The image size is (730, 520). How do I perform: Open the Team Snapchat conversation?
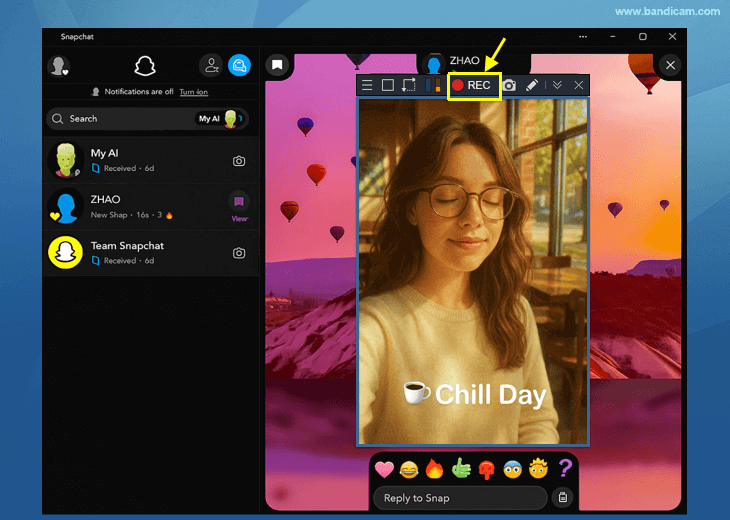pos(150,253)
